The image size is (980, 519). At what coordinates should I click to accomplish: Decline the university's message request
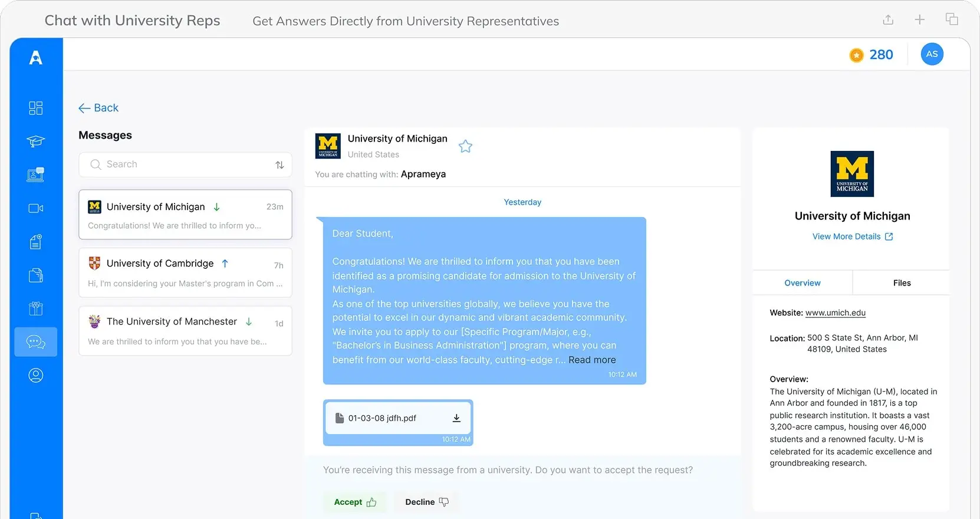tap(427, 502)
